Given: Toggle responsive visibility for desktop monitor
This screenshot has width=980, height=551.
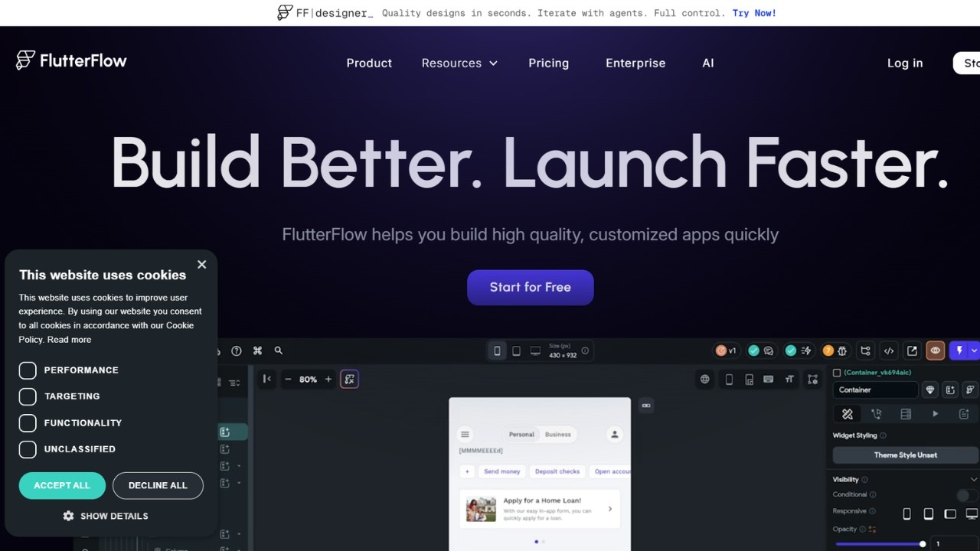Looking at the screenshot, I should [x=972, y=514].
